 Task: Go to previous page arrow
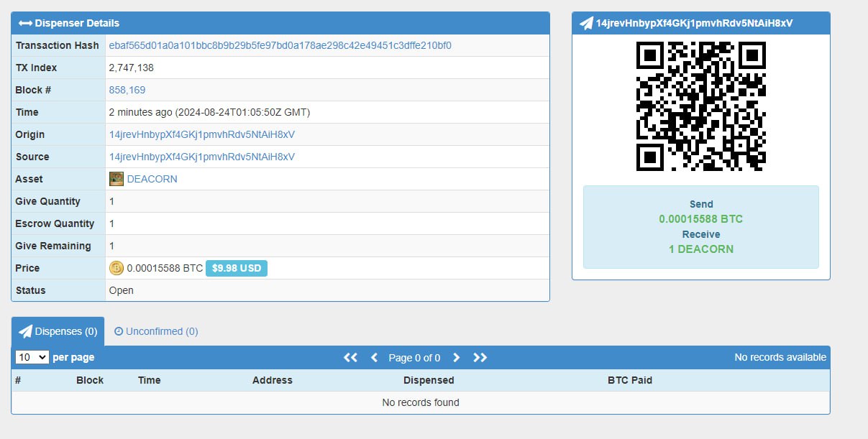coord(374,357)
